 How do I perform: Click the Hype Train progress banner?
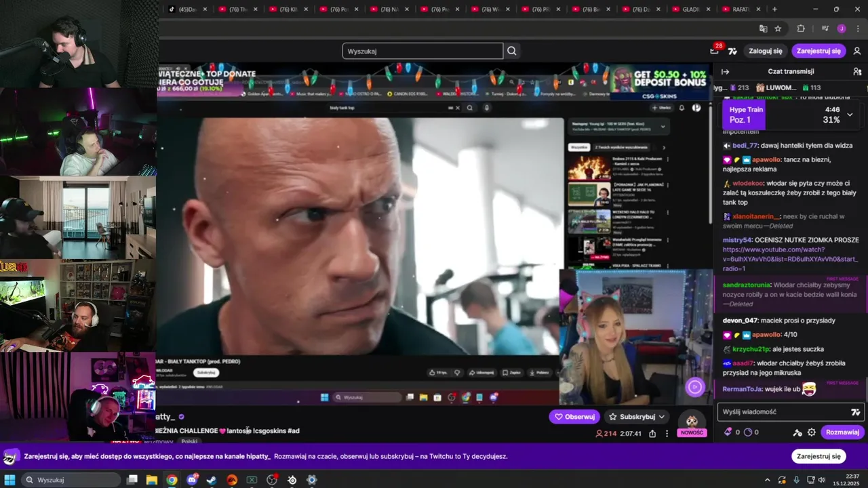click(791, 115)
